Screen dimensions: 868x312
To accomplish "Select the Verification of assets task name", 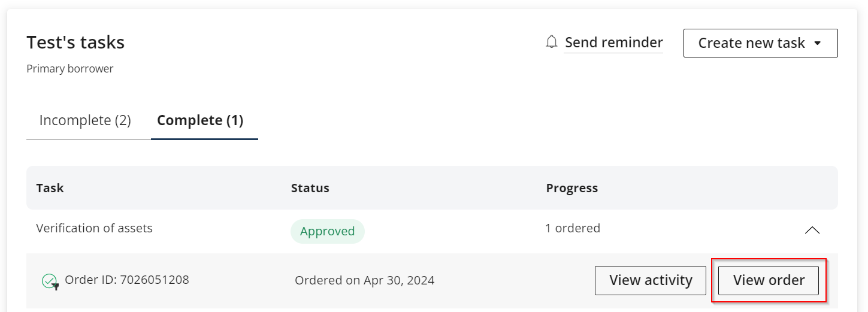I will click(x=95, y=228).
